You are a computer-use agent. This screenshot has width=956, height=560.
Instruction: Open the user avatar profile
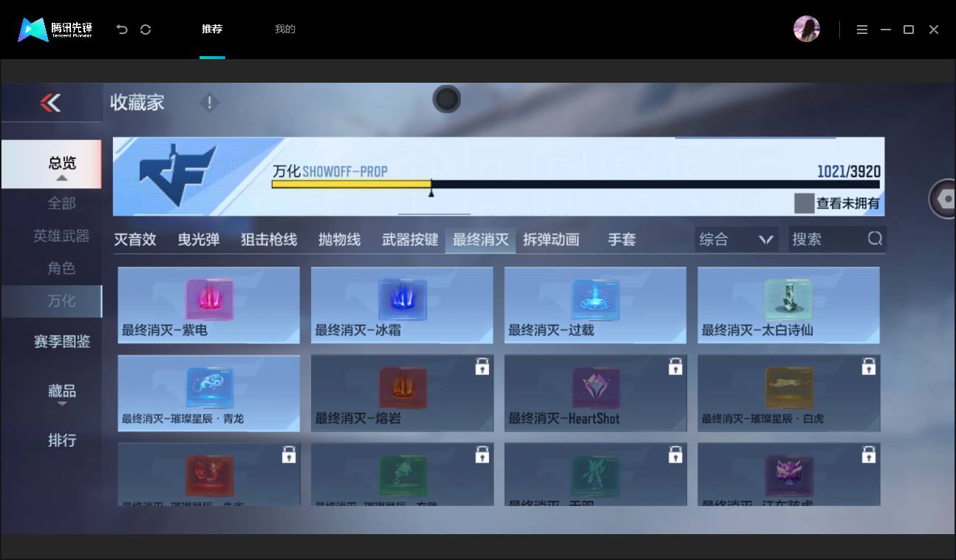[807, 29]
